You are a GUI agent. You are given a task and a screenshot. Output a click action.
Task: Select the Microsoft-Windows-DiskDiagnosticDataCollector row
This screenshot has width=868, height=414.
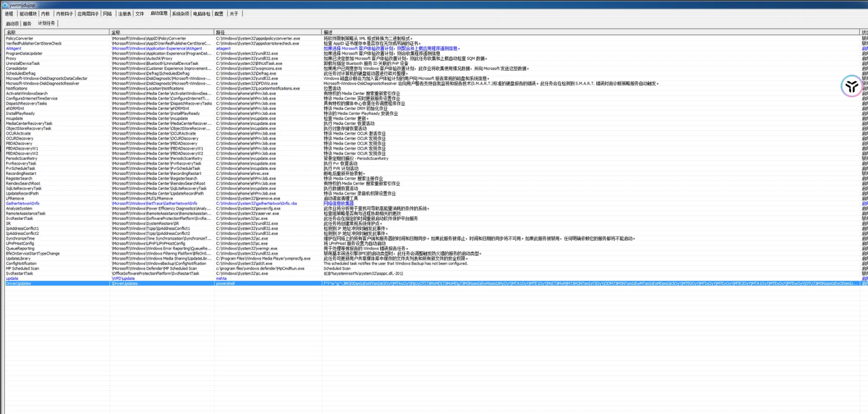(x=436, y=78)
